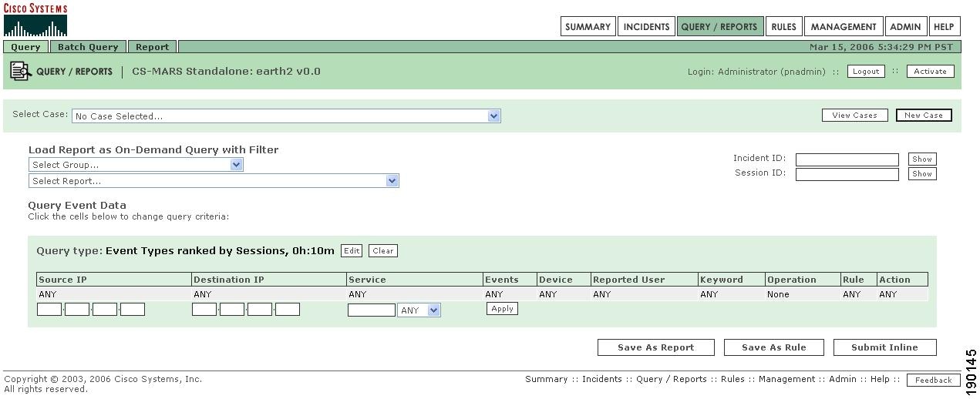980x399 pixels.
Task: Open the Select Report dropdown
Action: (x=214, y=181)
